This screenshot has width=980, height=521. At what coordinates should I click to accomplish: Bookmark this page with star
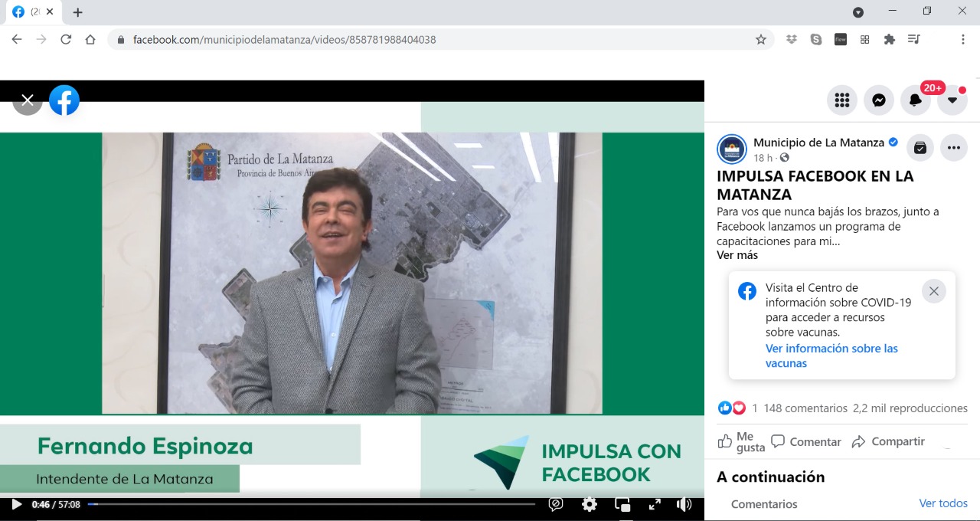761,40
